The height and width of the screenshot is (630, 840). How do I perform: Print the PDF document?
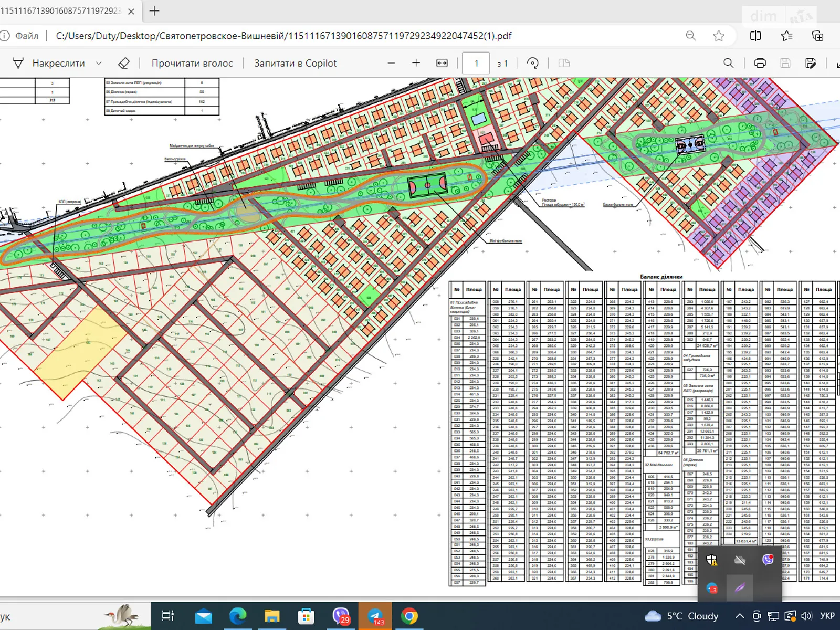[x=760, y=63]
